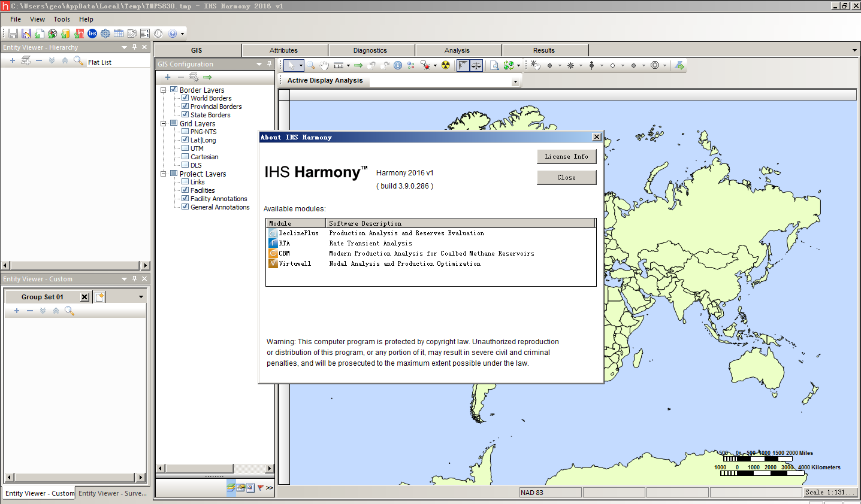Click the plus icon in GIS Configuration panel
The width and height of the screenshot is (861, 504).
pyautogui.click(x=168, y=77)
